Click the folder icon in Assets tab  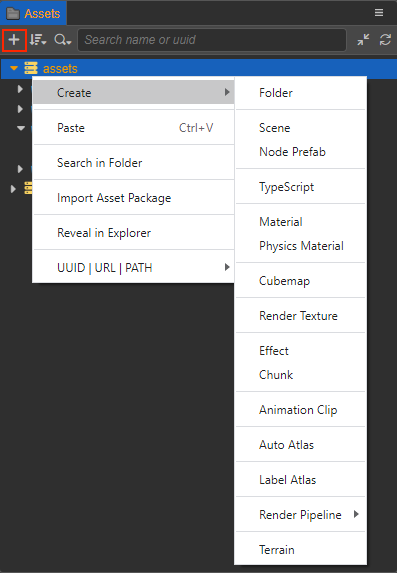(13, 14)
